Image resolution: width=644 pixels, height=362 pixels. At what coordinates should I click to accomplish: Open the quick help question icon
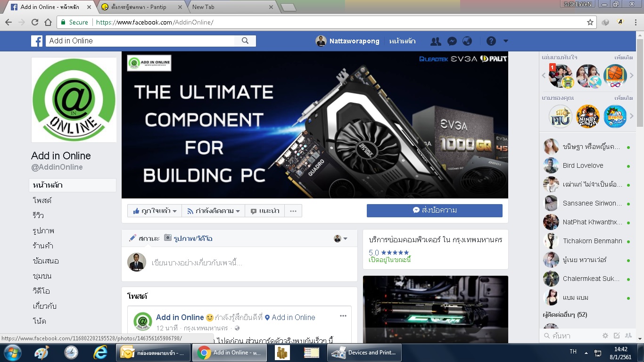point(491,41)
